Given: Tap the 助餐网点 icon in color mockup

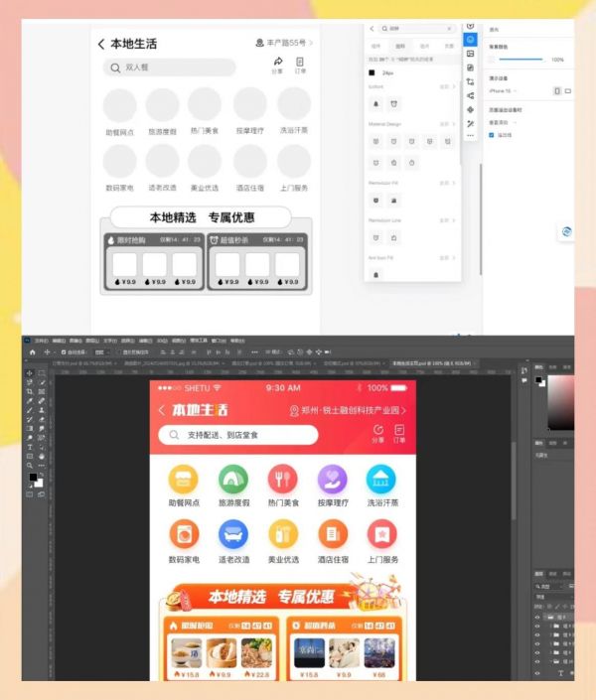Looking at the screenshot, I should pos(183,480).
